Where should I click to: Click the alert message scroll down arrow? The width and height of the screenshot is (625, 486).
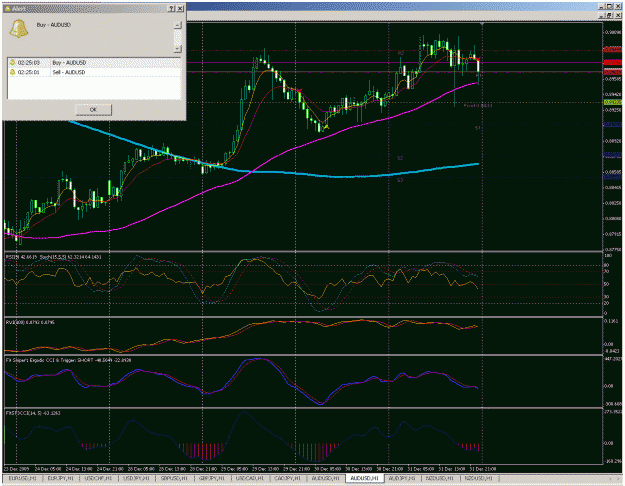point(178,49)
